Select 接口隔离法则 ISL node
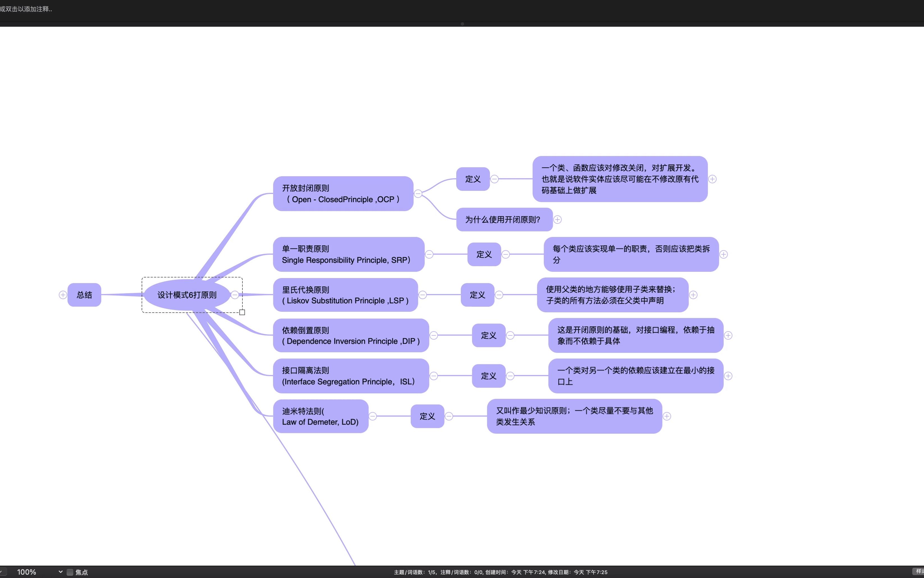The height and width of the screenshot is (578, 924). click(351, 376)
